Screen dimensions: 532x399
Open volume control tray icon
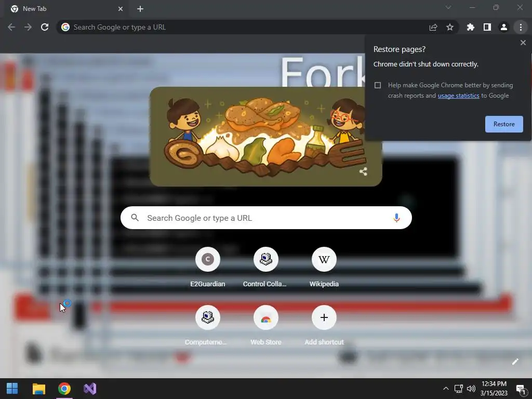tap(471, 389)
